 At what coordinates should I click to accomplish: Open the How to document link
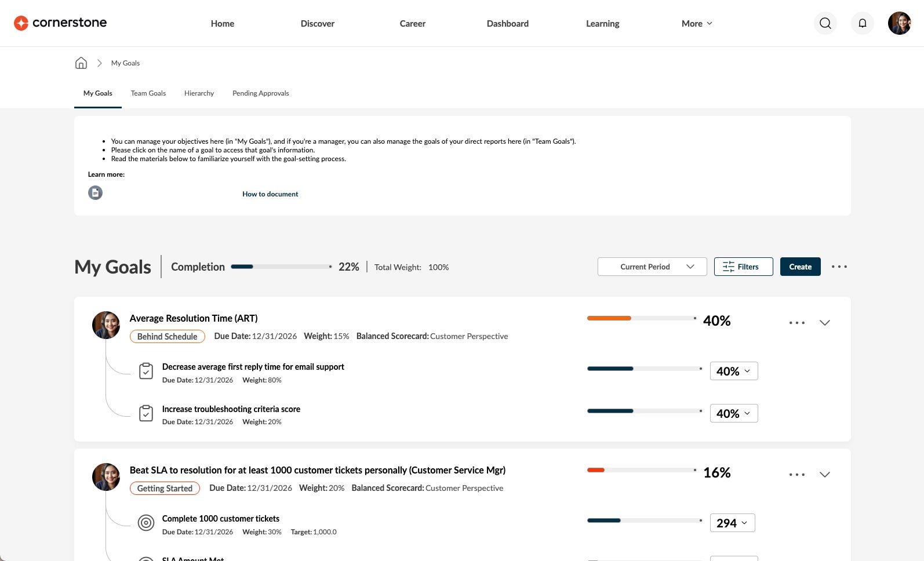[270, 194]
